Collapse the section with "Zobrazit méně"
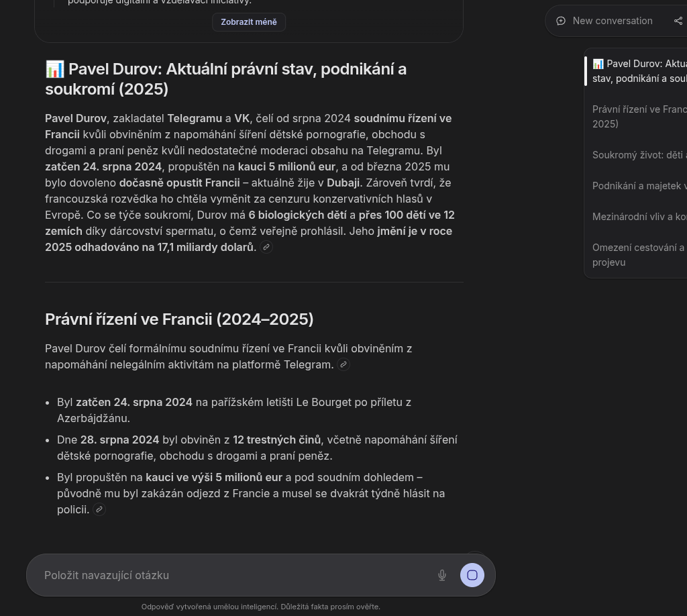 (x=249, y=22)
